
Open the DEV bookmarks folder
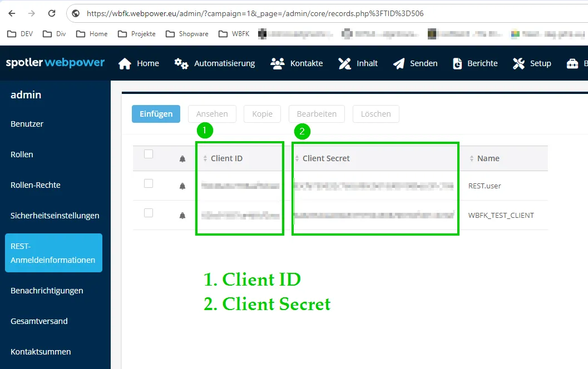(20, 34)
